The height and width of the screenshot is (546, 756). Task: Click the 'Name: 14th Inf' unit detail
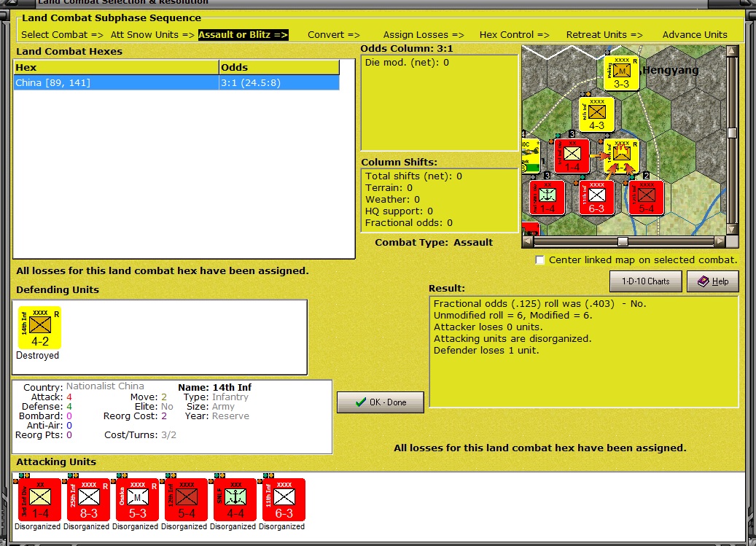[x=215, y=388]
